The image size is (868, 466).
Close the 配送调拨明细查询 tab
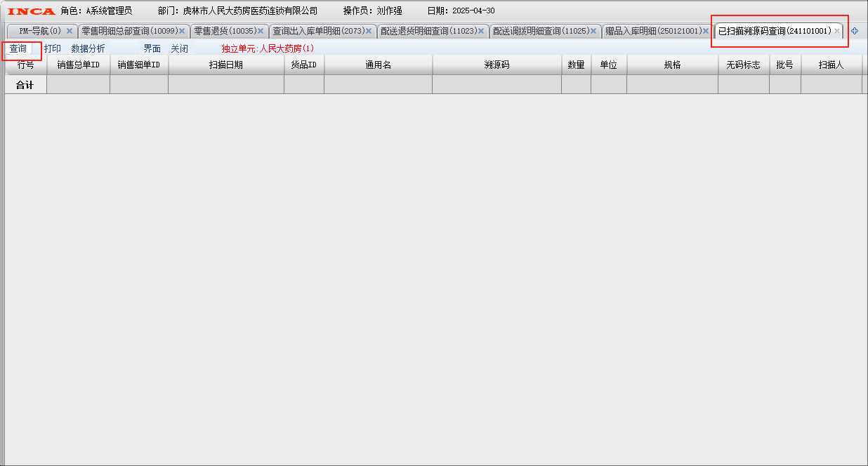tap(593, 31)
